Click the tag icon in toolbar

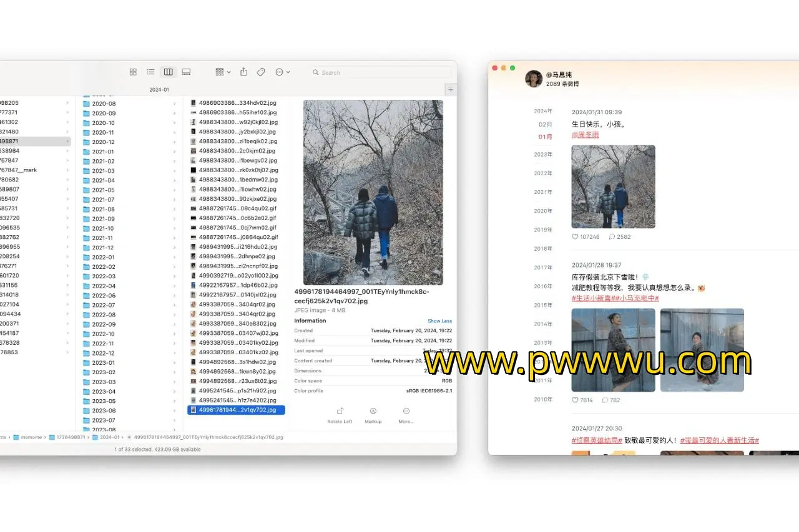[x=261, y=72]
